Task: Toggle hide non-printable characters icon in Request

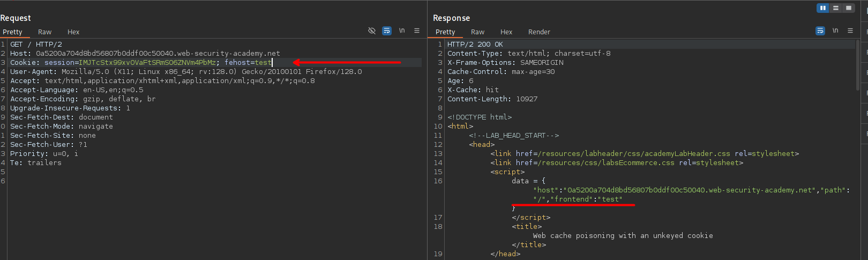Action: 372,31
